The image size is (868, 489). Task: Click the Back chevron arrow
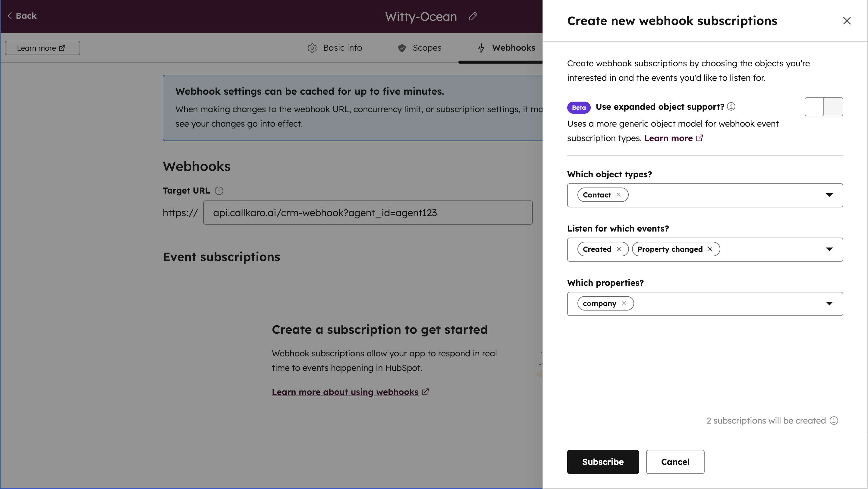[9, 15]
